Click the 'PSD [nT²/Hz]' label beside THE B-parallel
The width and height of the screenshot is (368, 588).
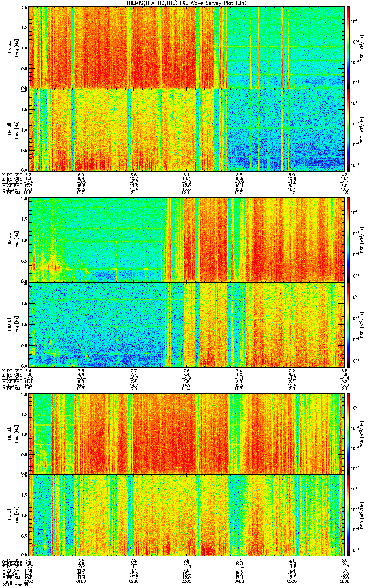tap(362, 516)
